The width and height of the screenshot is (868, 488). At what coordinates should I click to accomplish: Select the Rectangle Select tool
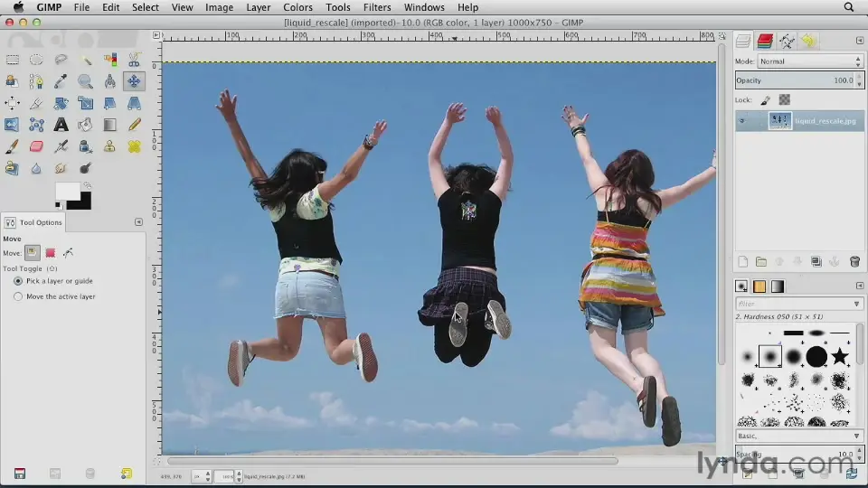(x=13, y=60)
